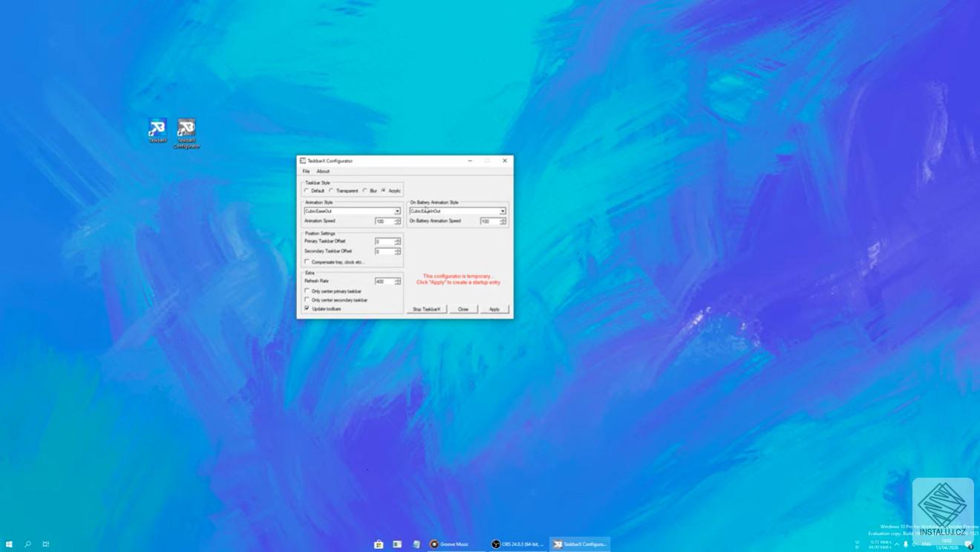This screenshot has width=980, height=552.
Task: Open the Windows Start menu
Action: pos(9,544)
